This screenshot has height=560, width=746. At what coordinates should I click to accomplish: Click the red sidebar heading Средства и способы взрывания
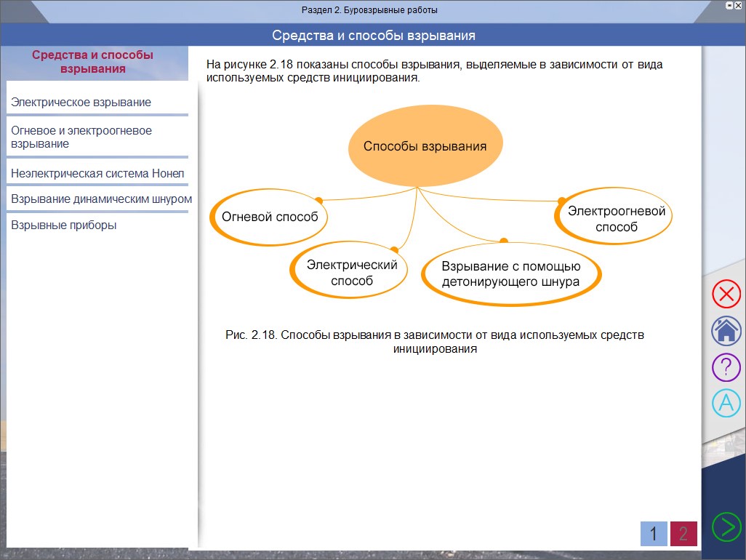(x=93, y=62)
